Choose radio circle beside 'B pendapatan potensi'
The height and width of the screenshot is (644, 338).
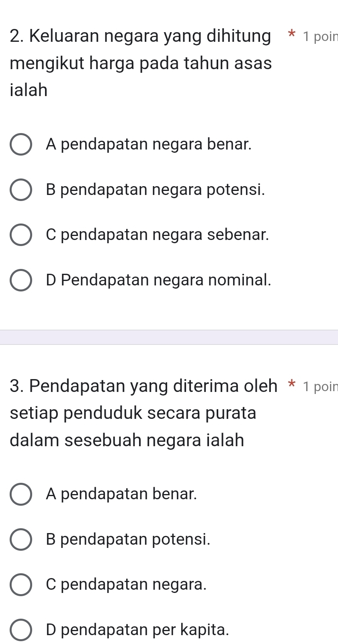coord(21,539)
